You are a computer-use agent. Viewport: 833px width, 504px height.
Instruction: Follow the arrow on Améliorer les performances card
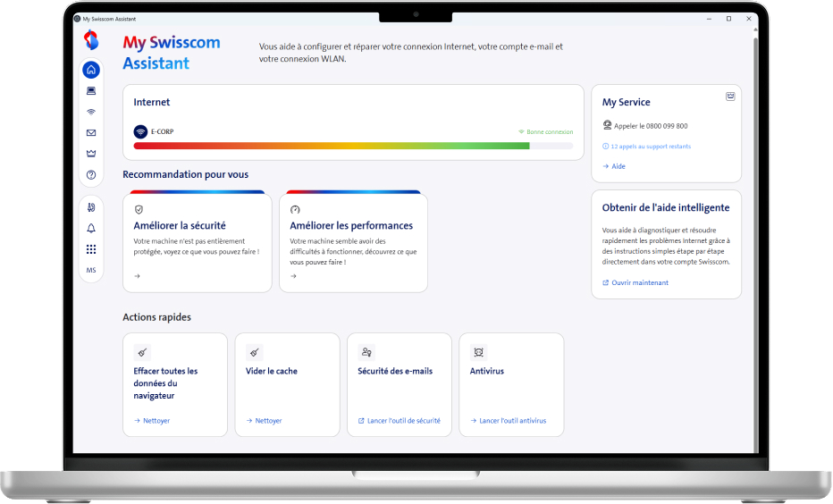[293, 276]
